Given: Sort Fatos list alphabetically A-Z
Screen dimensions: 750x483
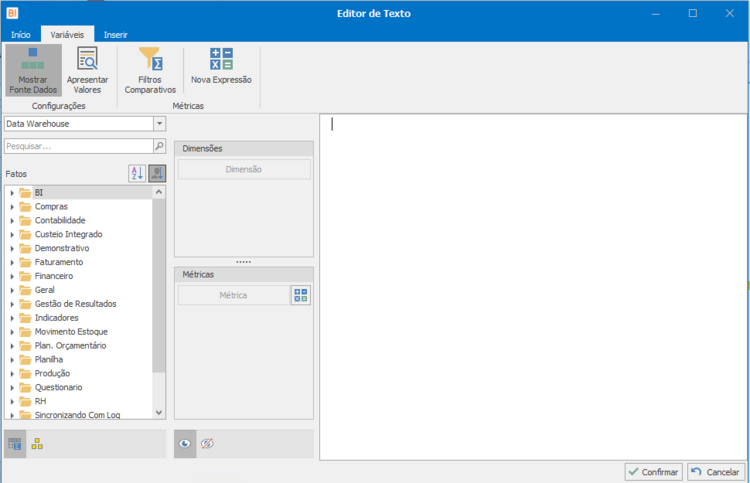Looking at the screenshot, I should (137, 173).
